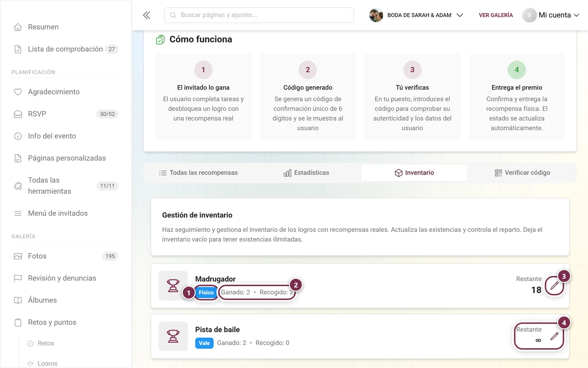
Task: Expand the Mi cuenta menu
Action: 551,15
